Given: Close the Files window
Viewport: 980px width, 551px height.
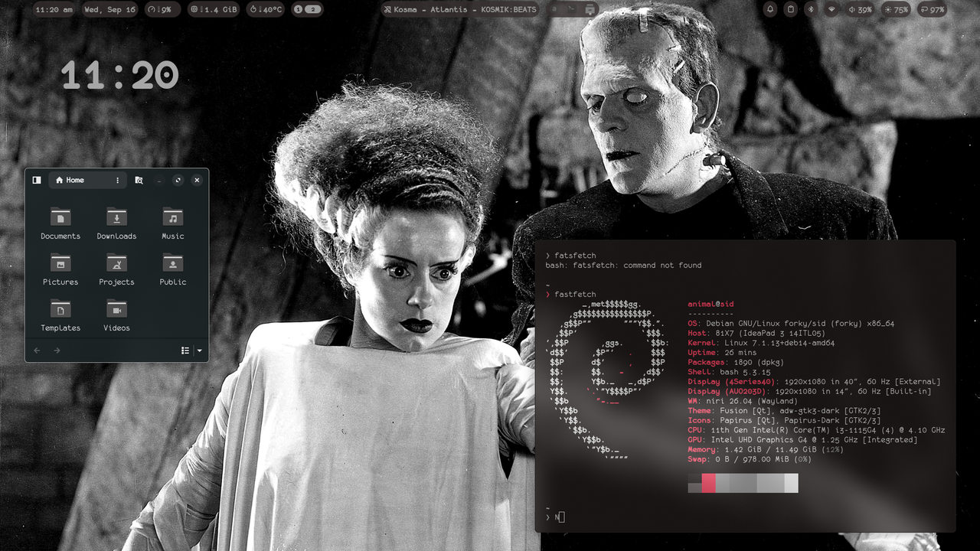Looking at the screenshot, I should pos(197,180).
